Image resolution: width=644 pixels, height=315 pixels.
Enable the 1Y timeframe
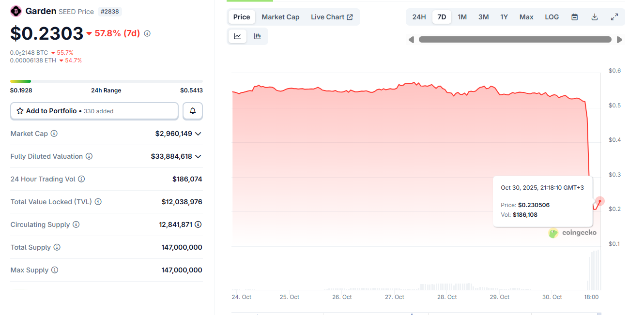504,16
